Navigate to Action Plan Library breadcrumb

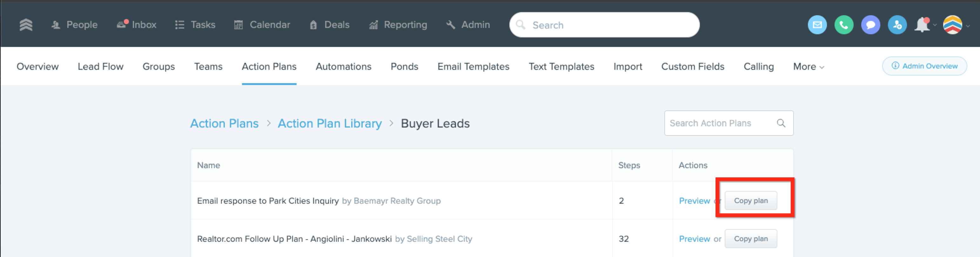click(329, 123)
